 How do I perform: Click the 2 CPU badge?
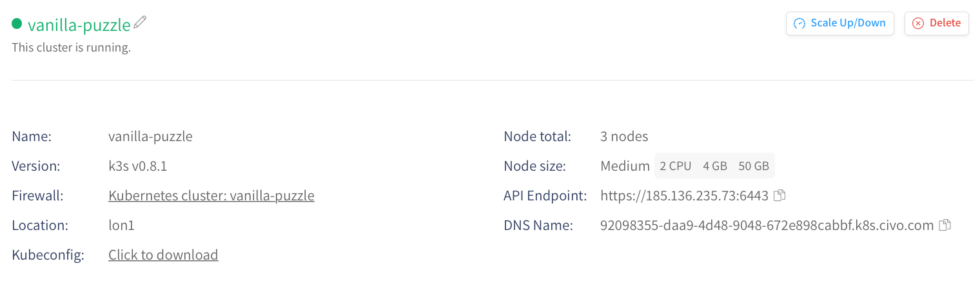click(675, 166)
